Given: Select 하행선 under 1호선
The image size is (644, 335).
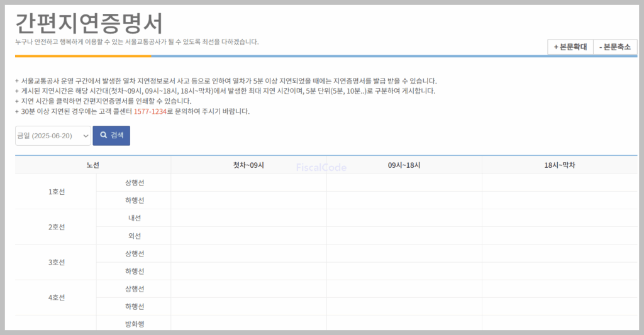Looking at the screenshot, I should point(134,200).
